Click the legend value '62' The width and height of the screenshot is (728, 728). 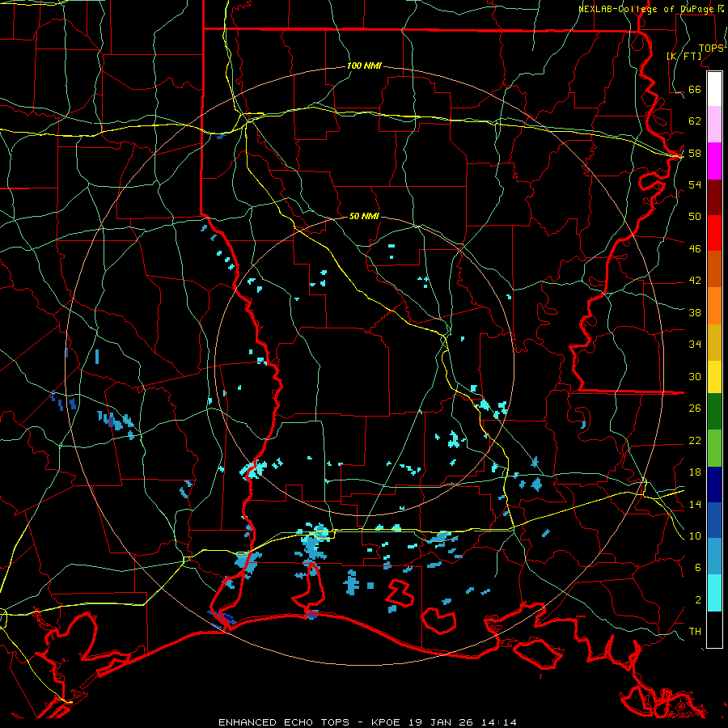click(x=695, y=121)
